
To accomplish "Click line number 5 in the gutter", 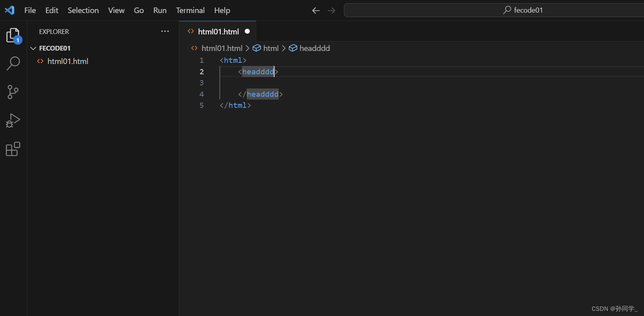I will click(202, 105).
